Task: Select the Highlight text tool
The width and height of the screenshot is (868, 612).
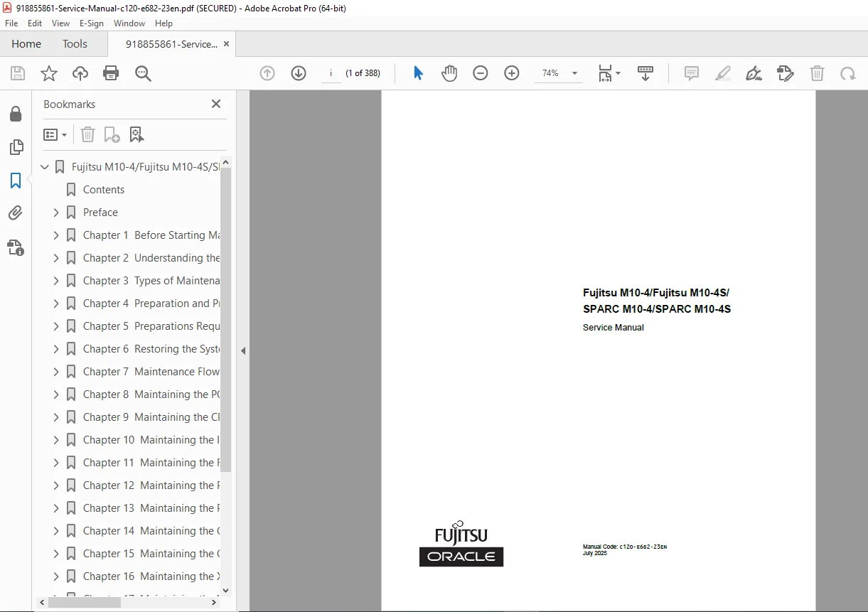Action: tap(723, 73)
